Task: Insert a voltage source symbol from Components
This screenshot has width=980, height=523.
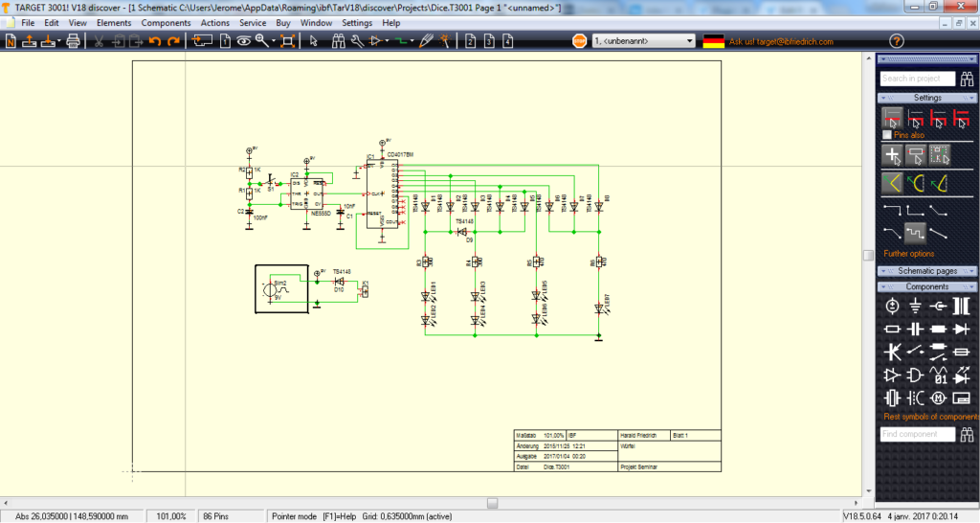Action: click(892, 306)
